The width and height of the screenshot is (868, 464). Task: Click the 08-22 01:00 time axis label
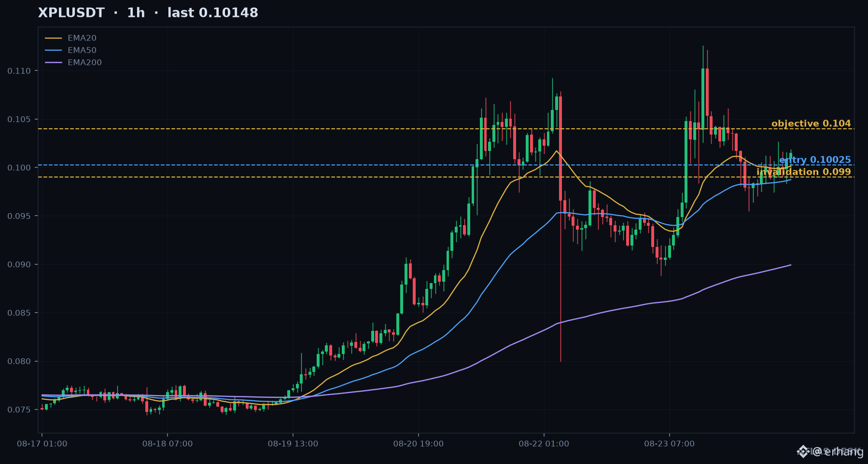544,444
